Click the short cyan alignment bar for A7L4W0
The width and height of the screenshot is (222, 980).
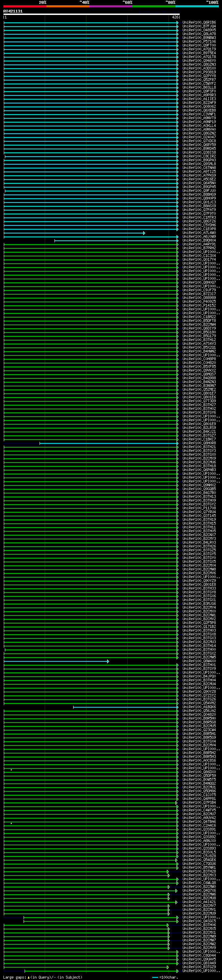coord(74,233)
